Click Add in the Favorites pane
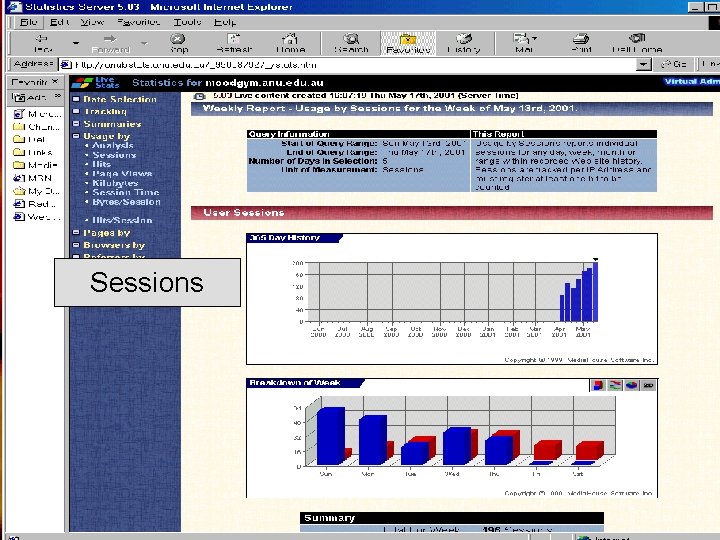The height and width of the screenshot is (540, 720). [30, 97]
